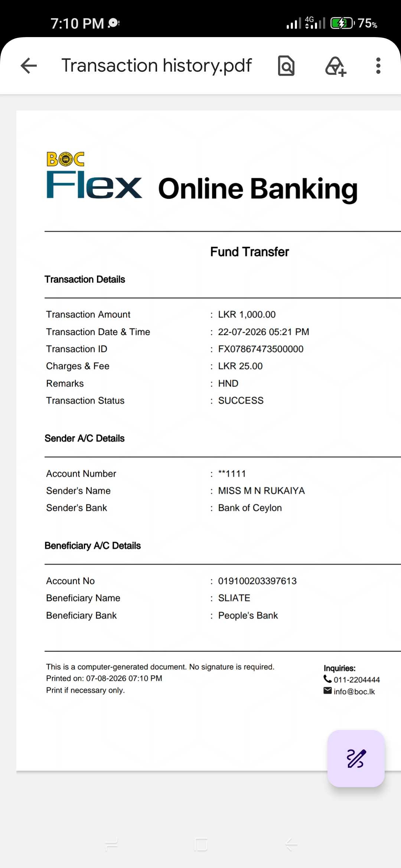Tap the phone icon beside inquiries number
The image size is (401, 868).
pyautogui.click(x=327, y=679)
